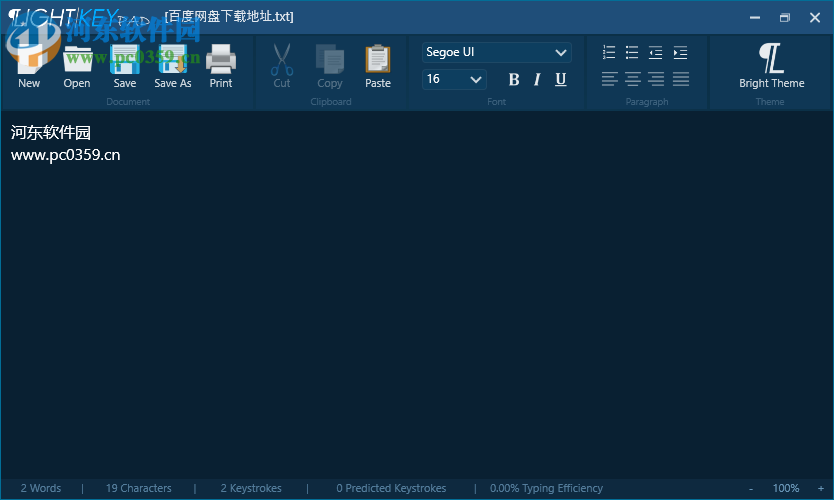
Task: Toggle italic formatting
Action: [x=537, y=79]
